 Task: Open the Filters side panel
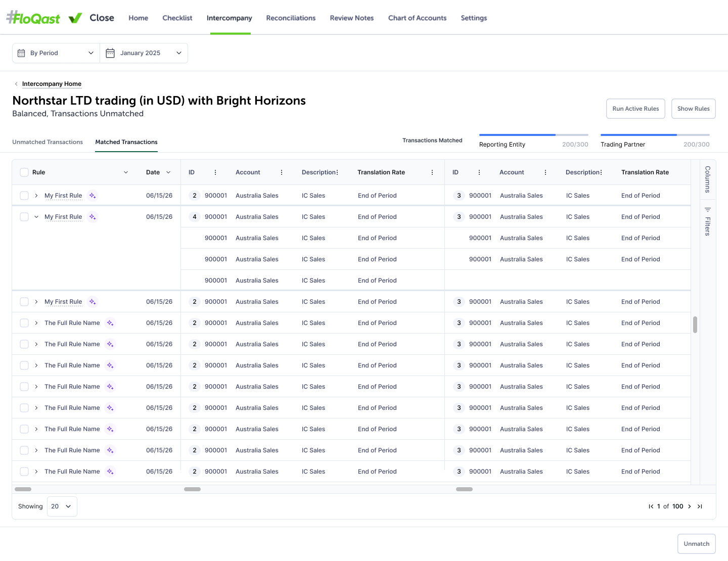[708, 222]
